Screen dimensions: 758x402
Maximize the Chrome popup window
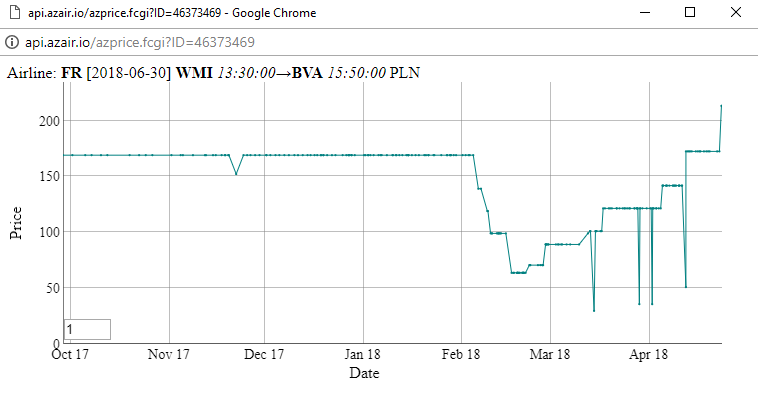click(690, 13)
